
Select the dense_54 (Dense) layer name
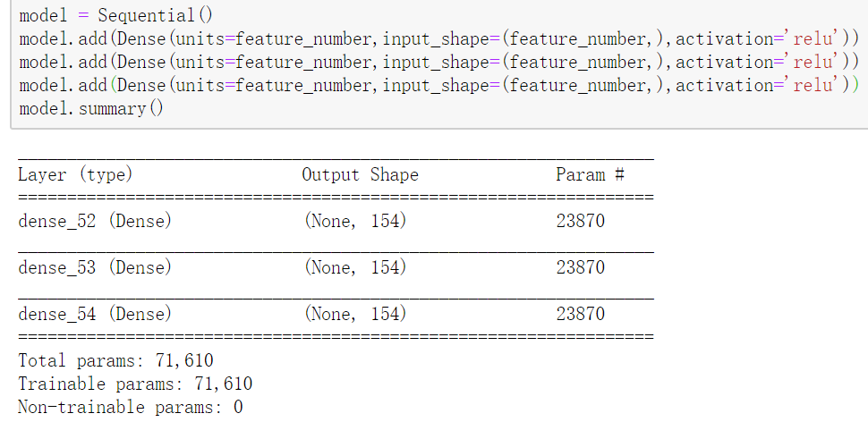coord(95,314)
